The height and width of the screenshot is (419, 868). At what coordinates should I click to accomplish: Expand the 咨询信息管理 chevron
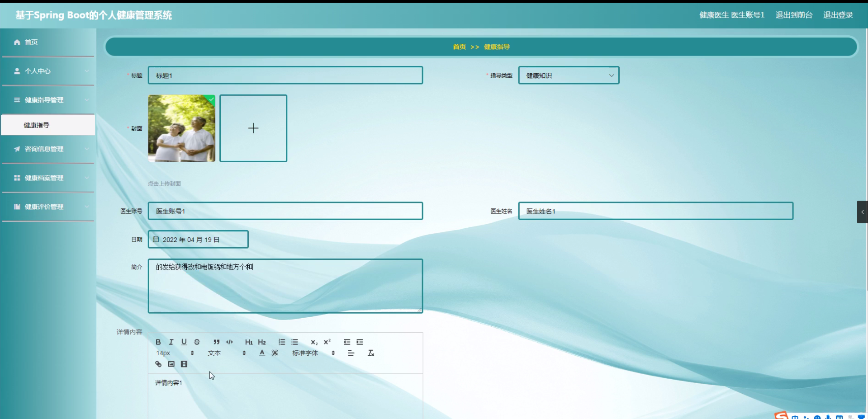coord(87,149)
